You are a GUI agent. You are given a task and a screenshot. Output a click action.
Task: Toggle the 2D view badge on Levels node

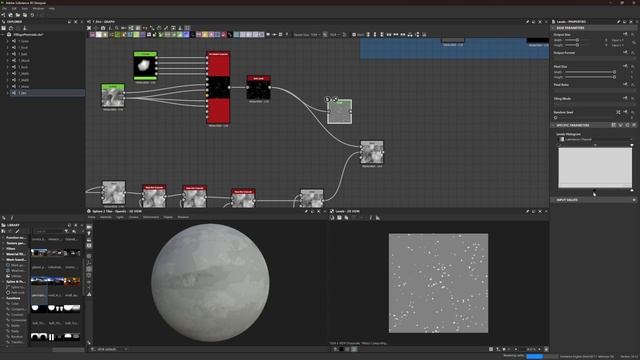(335, 99)
